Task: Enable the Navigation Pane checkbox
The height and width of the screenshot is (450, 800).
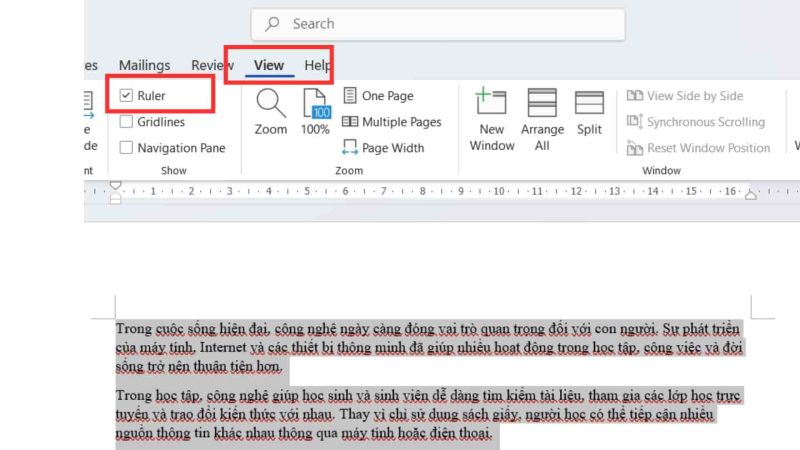Action: (x=126, y=148)
